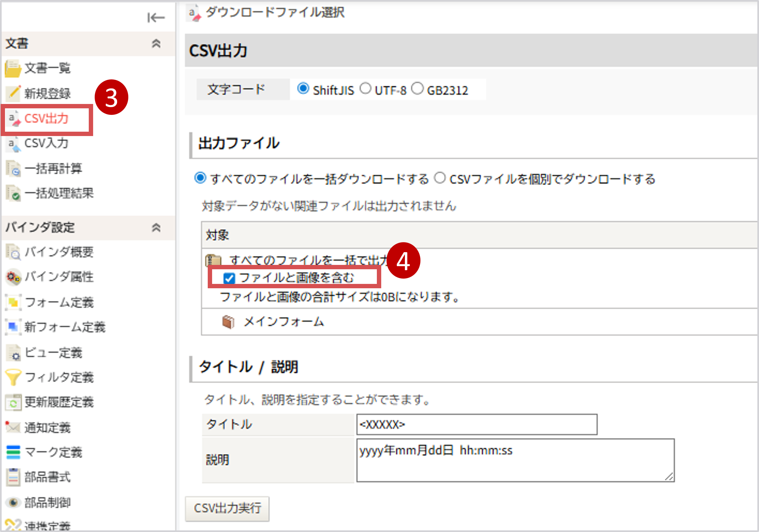This screenshot has height=532, width=759.
Task: Select CSVファイルを個別でダウンロードする radio
Action: coord(440,178)
